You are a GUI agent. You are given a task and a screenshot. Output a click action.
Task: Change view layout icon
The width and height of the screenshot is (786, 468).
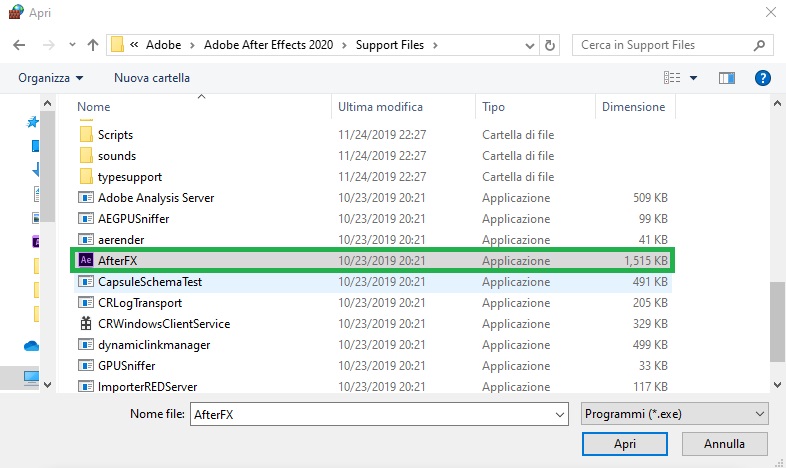672,78
